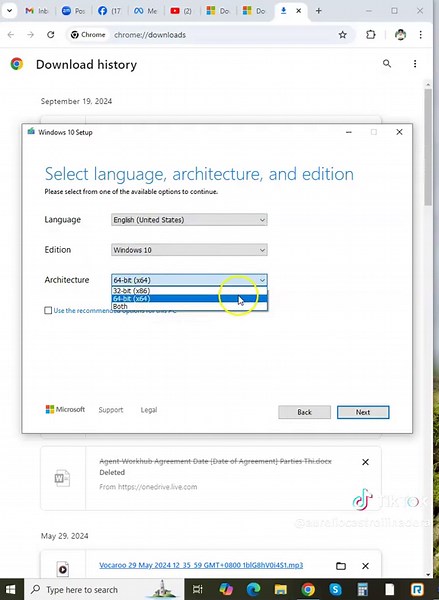Open the Legal link
This screenshot has height=600, width=439.
click(x=149, y=410)
